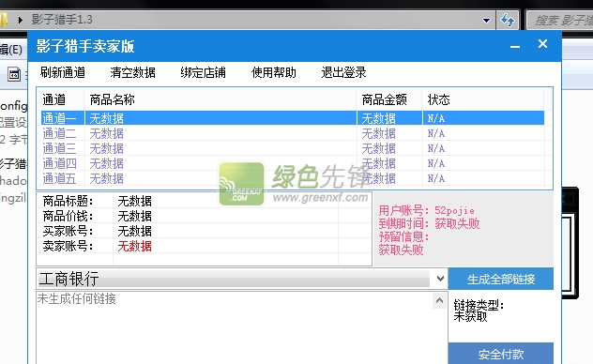Click 通道三 amount 无数据 cell
This screenshot has width=593, height=364.
389,148
